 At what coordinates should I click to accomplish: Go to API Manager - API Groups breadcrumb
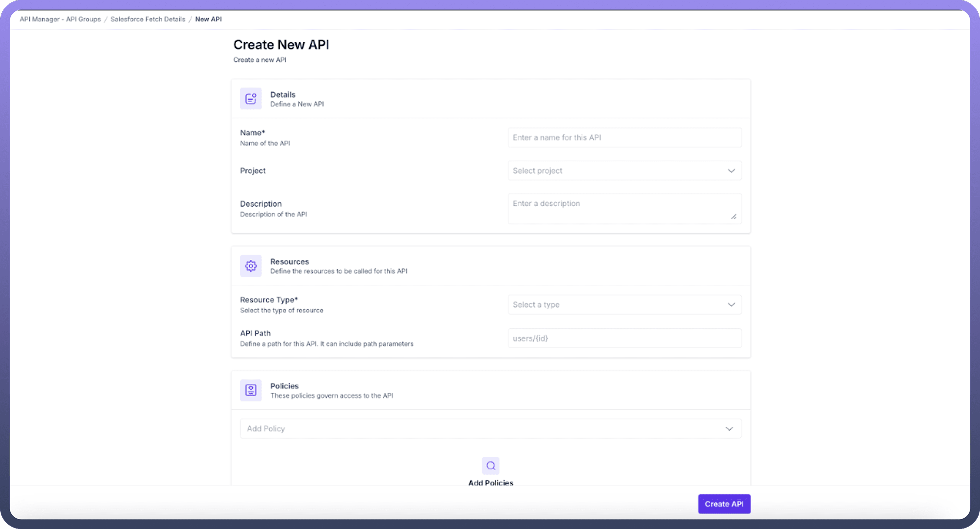60,19
